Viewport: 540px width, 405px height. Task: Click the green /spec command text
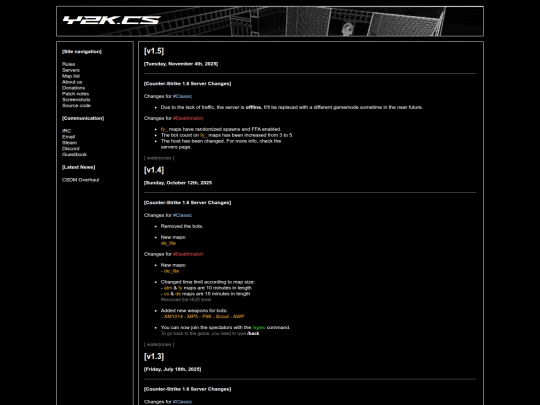tap(259, 328)
